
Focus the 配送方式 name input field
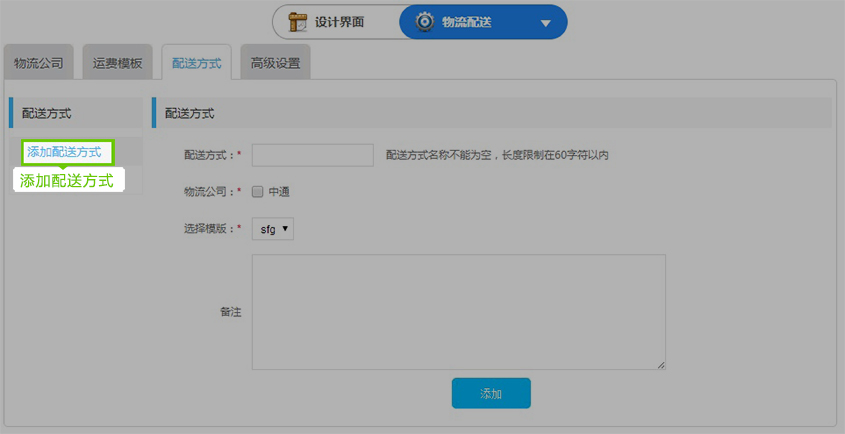(312, 155)
